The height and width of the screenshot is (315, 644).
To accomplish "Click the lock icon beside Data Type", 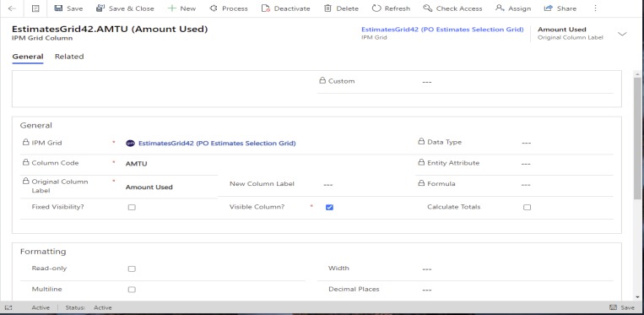I will click(421, 141).
